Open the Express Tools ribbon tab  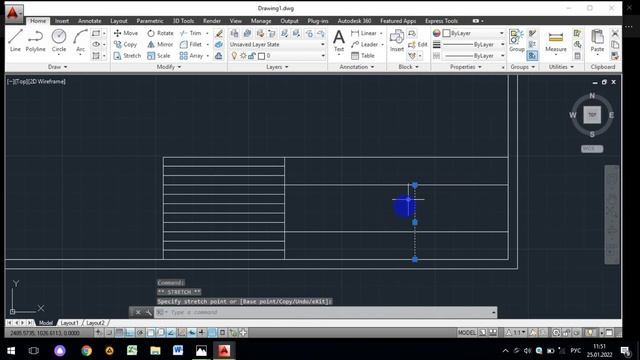[x=441, y=21]
